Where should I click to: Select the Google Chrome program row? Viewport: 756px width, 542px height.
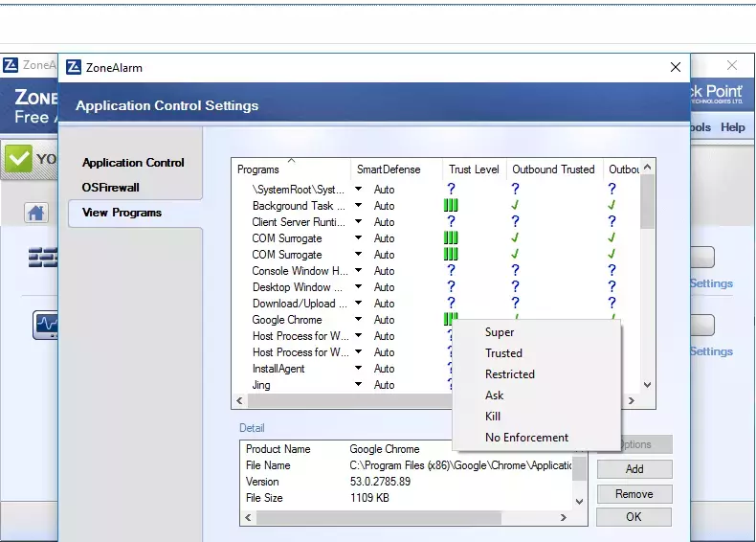[x=286, y=320]
